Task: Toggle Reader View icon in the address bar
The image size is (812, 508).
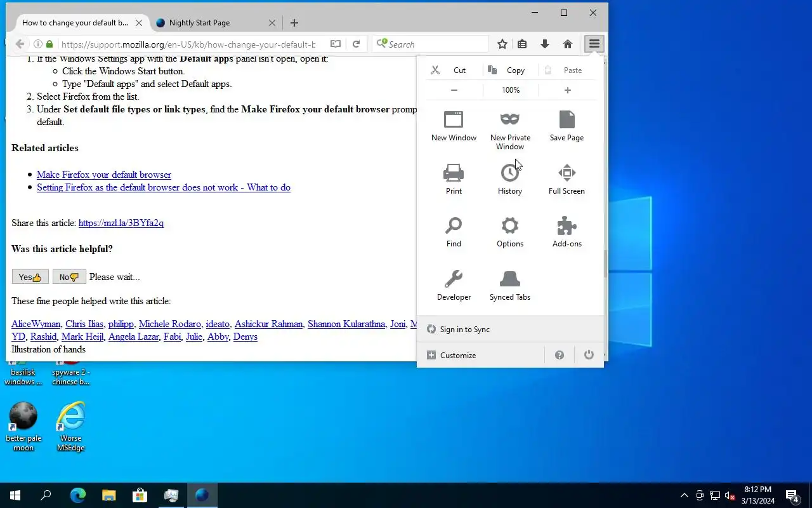Action: pos(336,44)
